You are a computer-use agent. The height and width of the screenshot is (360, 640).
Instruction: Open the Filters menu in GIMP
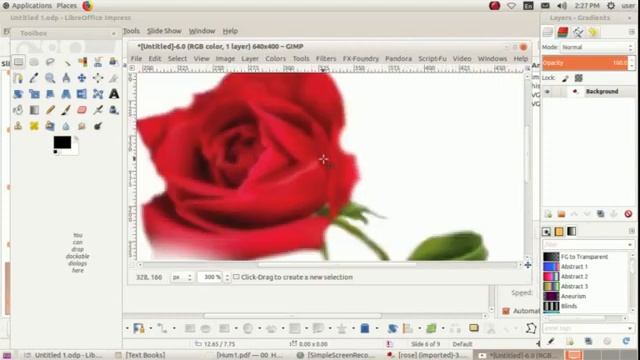coord(326,59)
